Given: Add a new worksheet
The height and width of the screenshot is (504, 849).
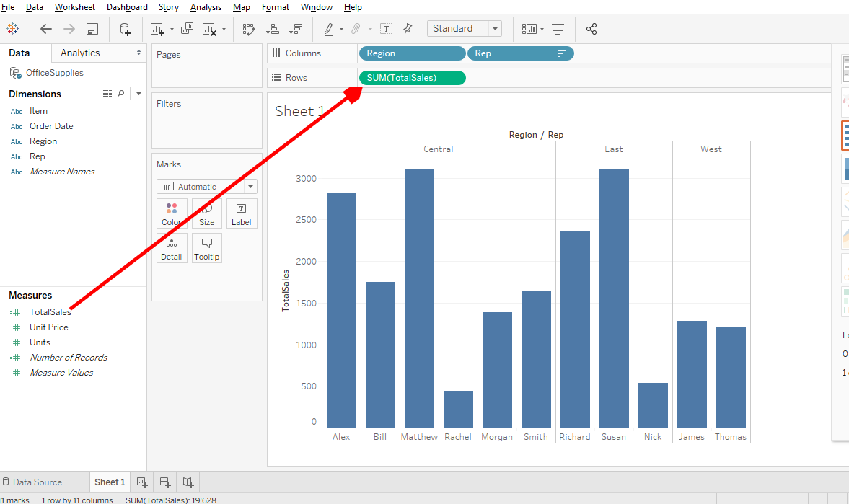Looking at the screenshot, I should click(142, 482).
